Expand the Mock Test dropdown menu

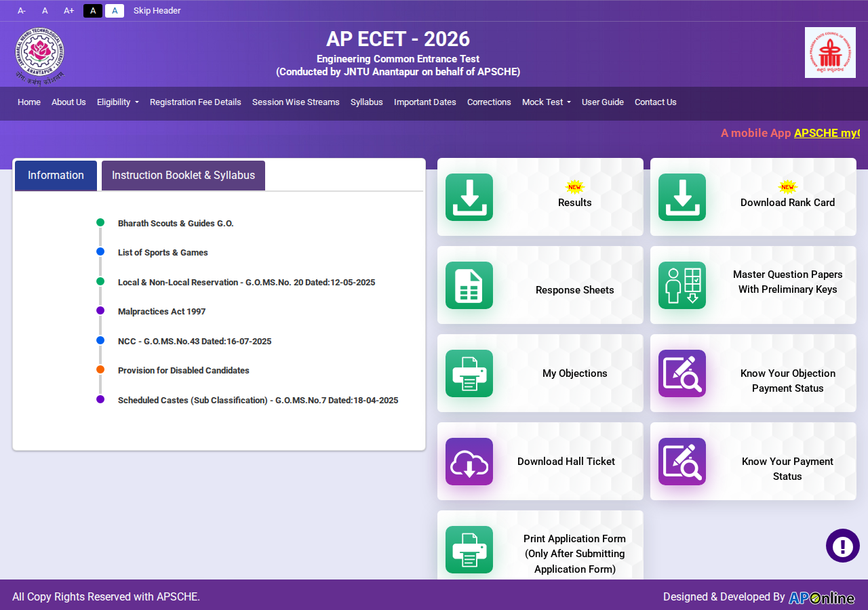[547, 102]
